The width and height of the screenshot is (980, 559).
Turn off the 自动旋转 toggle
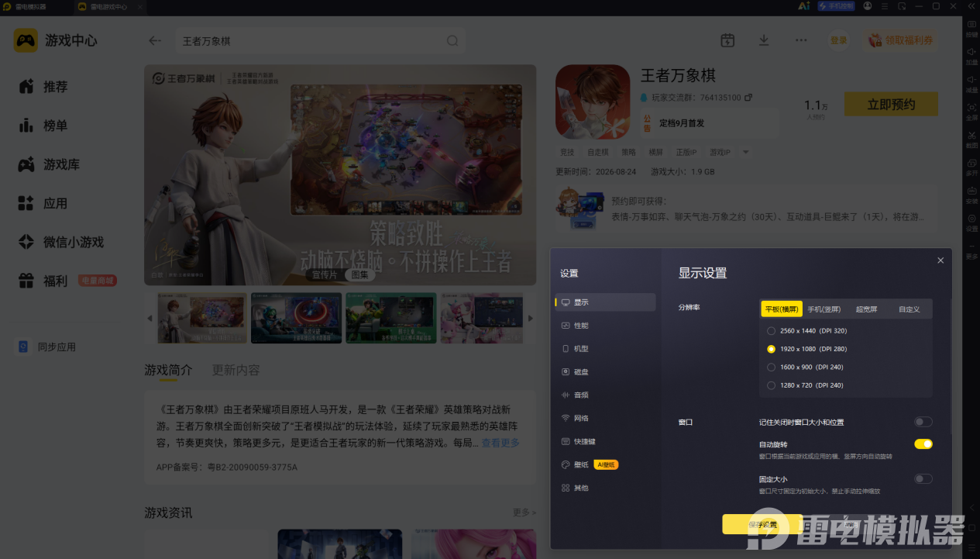point(923,444)
